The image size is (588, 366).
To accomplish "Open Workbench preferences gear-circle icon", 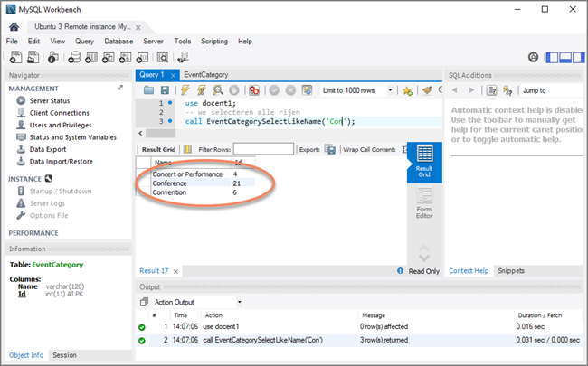I will coord(533,57).
